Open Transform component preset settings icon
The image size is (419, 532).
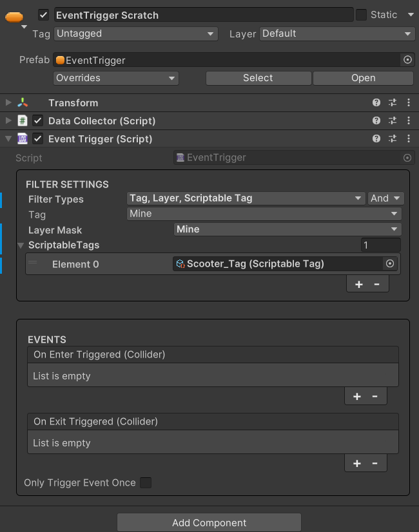(393, 102)
